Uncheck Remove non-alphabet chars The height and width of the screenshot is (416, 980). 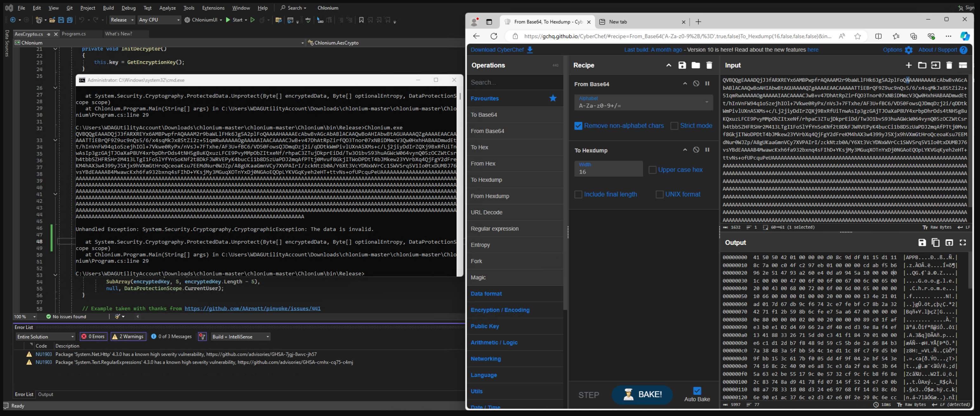[x=578, y=126]
